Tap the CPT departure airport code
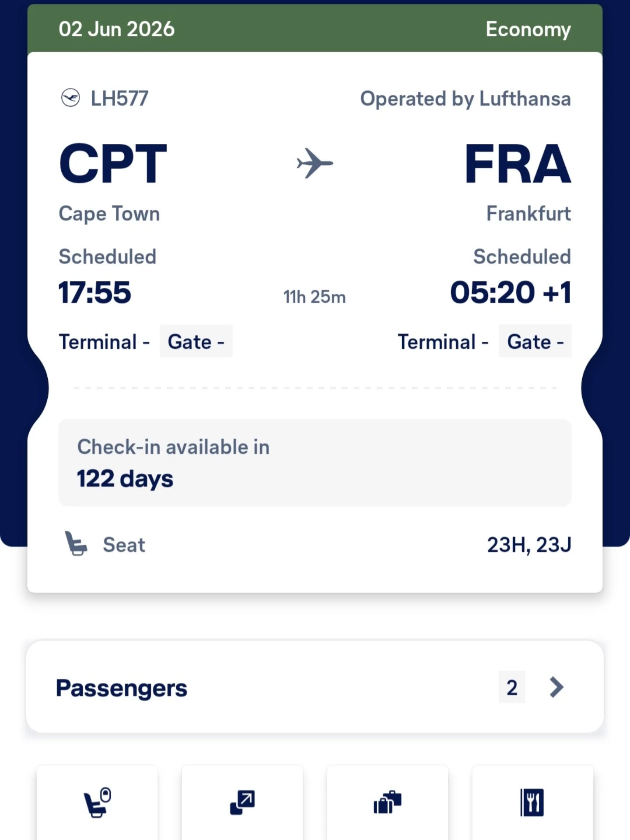This screenshot has width=630, height=840. pyautogui.click(x=113, y=164)
